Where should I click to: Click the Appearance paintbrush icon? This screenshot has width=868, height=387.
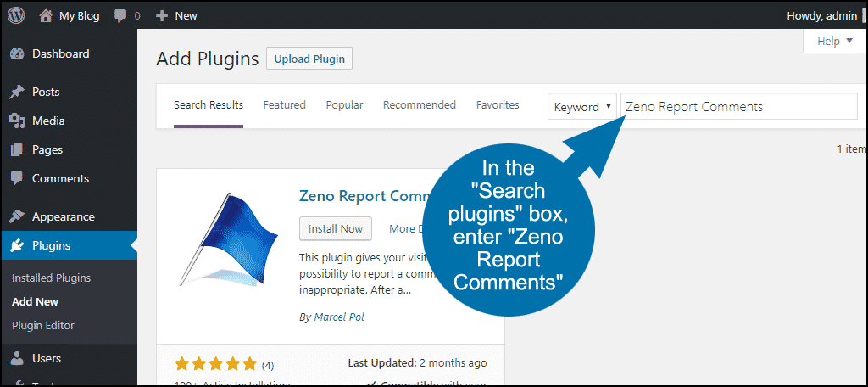[18, 216]
